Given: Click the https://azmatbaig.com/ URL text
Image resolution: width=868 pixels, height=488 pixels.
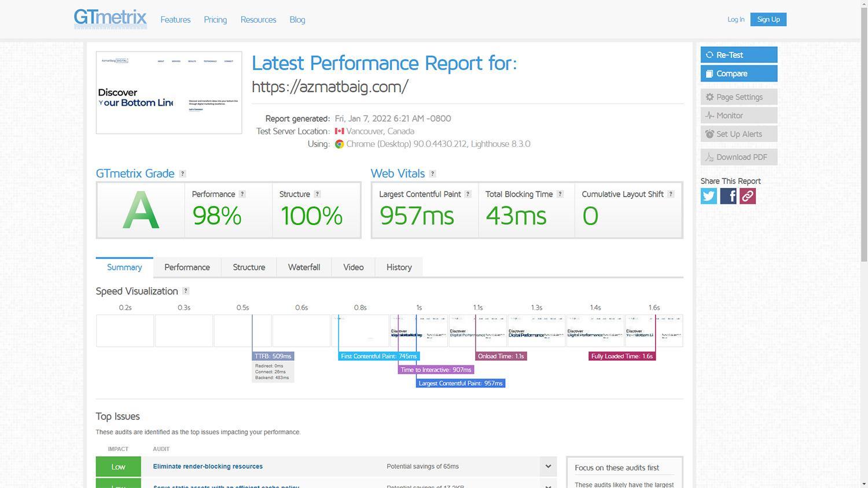Looking at the screenshot, I should pos(330,87).
